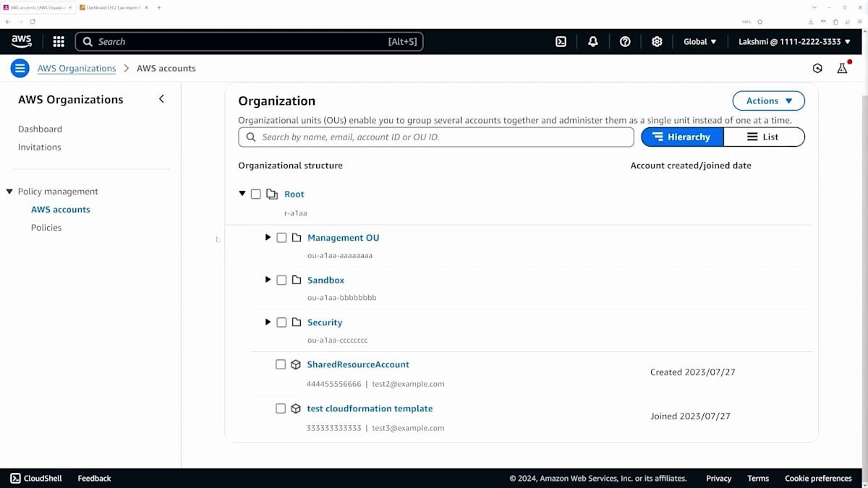Open the Sandbox OU link
Image resolution: width=868 pixels, height=488 pixels.
click(x=325, y=280)
